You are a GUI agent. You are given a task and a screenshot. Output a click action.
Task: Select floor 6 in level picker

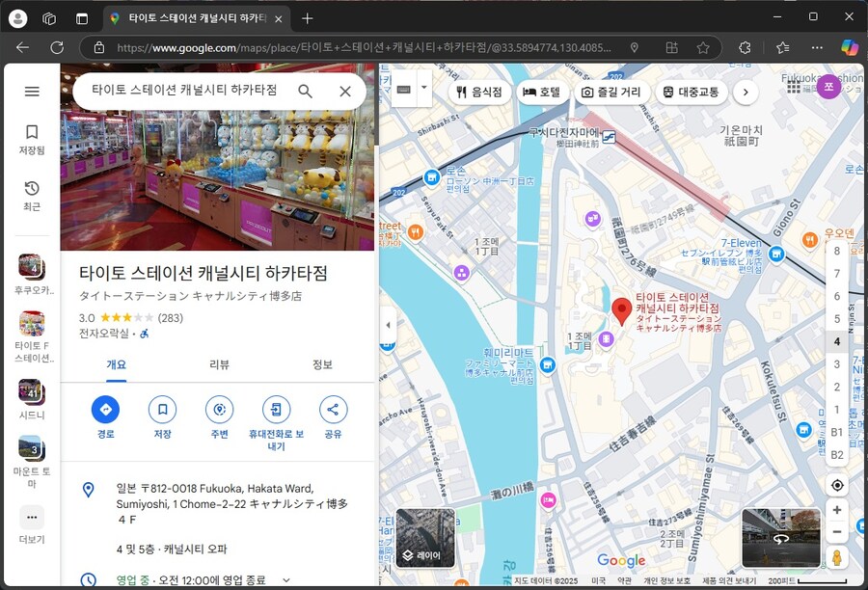(837, 296)
